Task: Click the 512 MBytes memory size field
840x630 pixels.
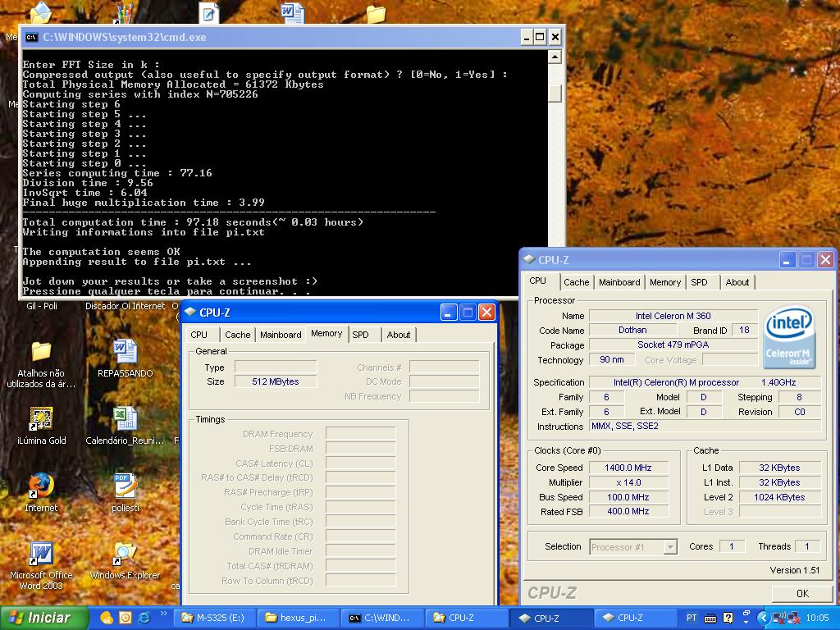Action: click(276, 381)
